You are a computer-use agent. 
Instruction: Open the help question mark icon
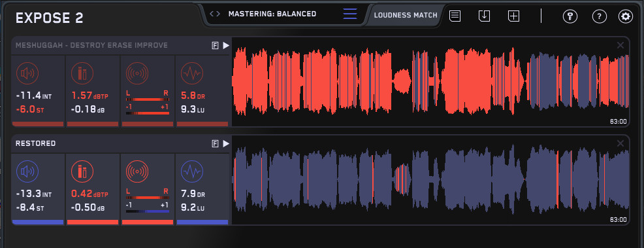click(599, 16)
